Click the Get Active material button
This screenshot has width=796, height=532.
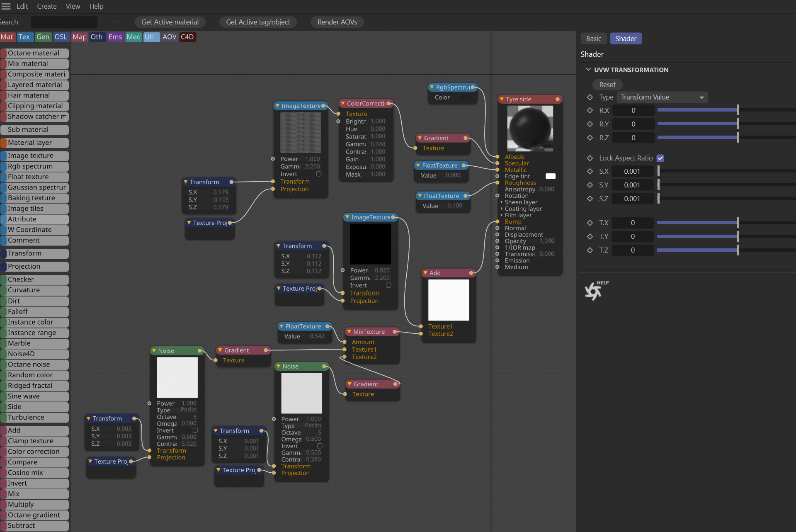(x=170, y=22)
